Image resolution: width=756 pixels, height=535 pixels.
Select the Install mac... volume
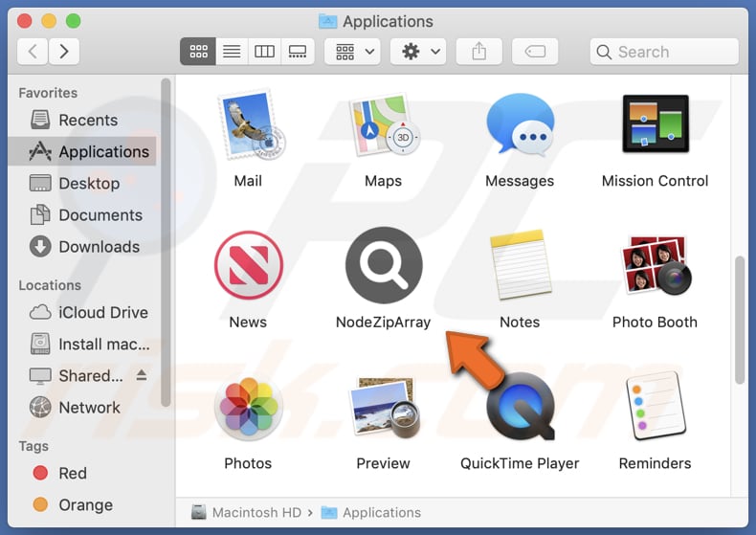[82, 345]
